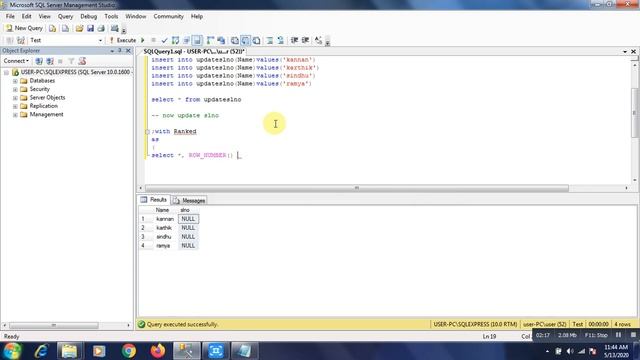Open the Community menu
The width and height of the screenshot is (640, 360).
coord(169,16)
